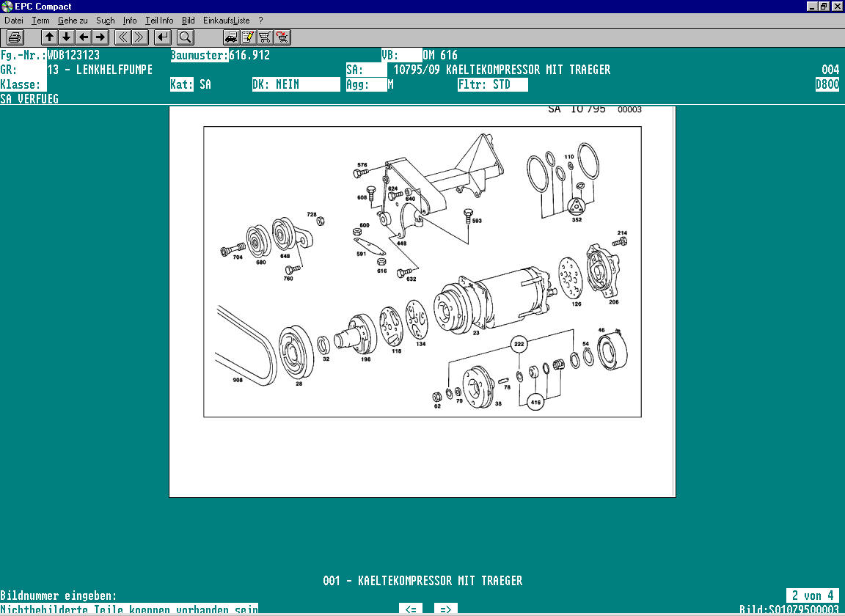Viewport: 845px width, 616px height.
Task: Open the EinkaufsListe menu
Action: click(x=226, y=21)
